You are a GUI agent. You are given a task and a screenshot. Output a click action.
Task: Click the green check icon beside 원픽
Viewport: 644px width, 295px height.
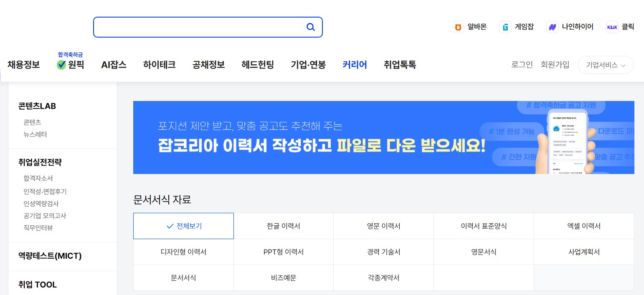click(x=61, y=65)
